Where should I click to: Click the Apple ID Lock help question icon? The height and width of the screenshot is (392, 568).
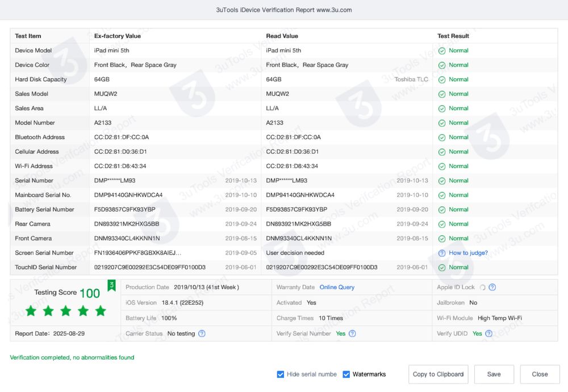[x=492, y=287]
